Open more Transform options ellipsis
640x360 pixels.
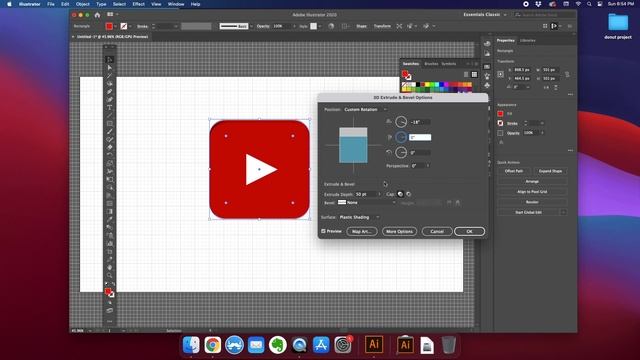coord(570,95)
